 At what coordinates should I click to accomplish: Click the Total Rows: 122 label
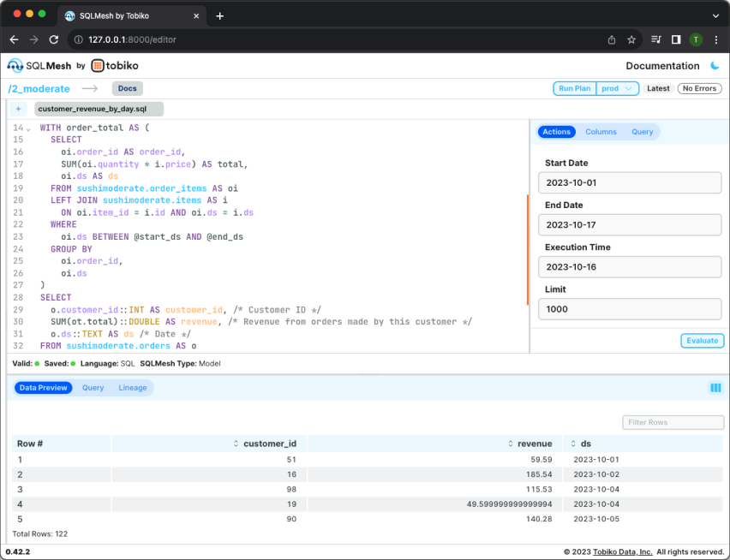[40, 534]
